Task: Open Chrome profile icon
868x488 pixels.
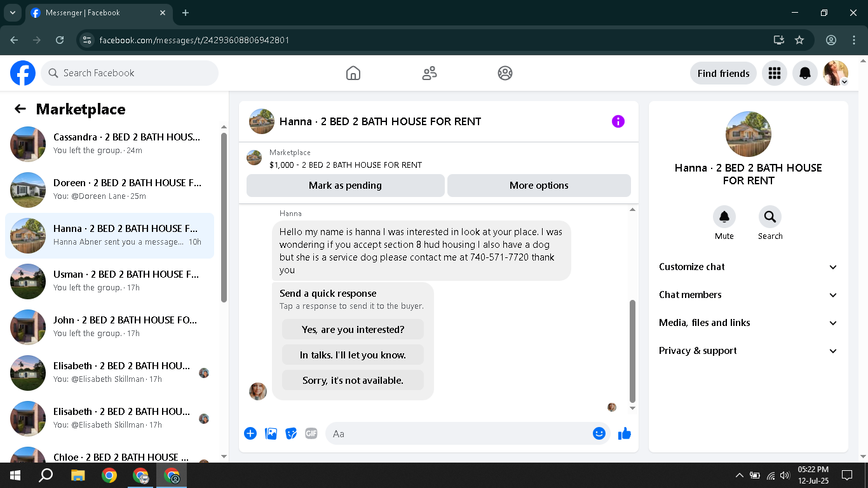Action: 831,40
